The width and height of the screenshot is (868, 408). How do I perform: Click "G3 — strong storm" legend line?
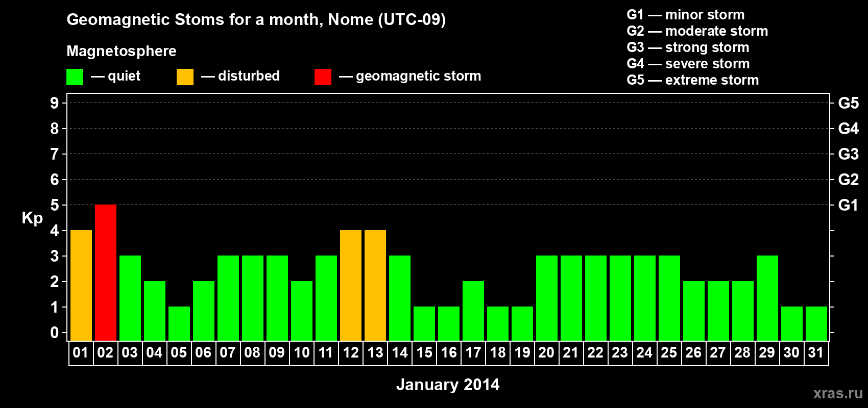tap(688, 47)
